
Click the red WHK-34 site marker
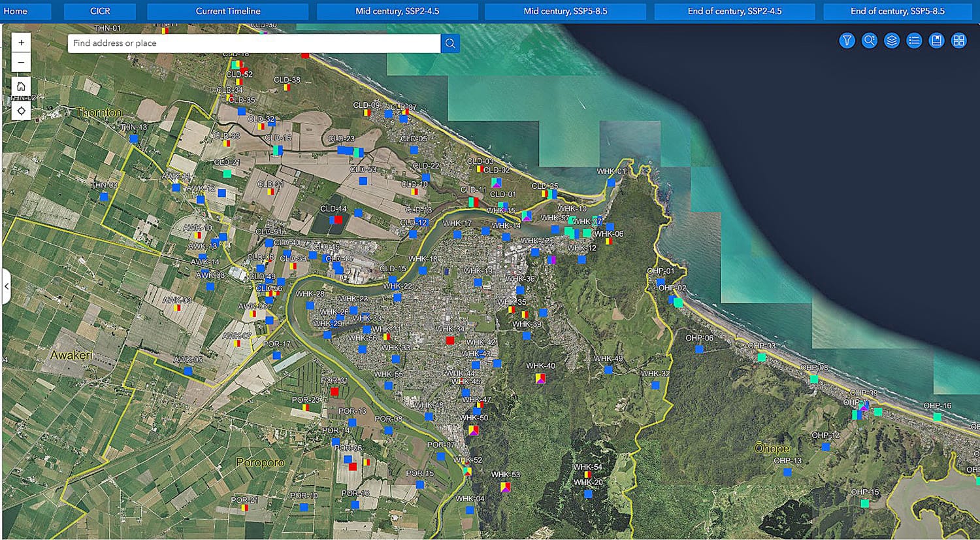click(x=449, y=340)
